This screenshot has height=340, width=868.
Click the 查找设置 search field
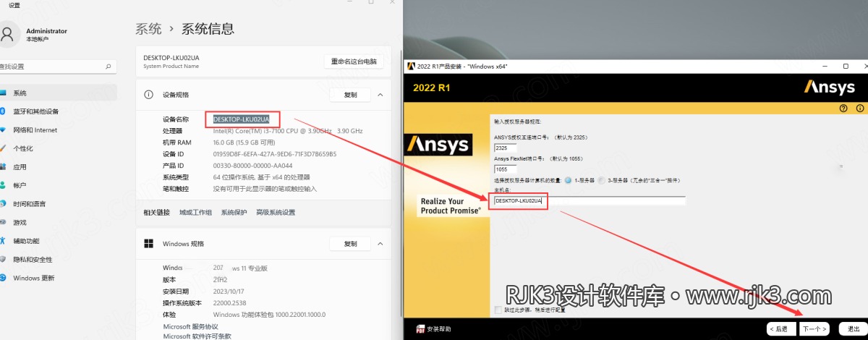tap(58, 66)
